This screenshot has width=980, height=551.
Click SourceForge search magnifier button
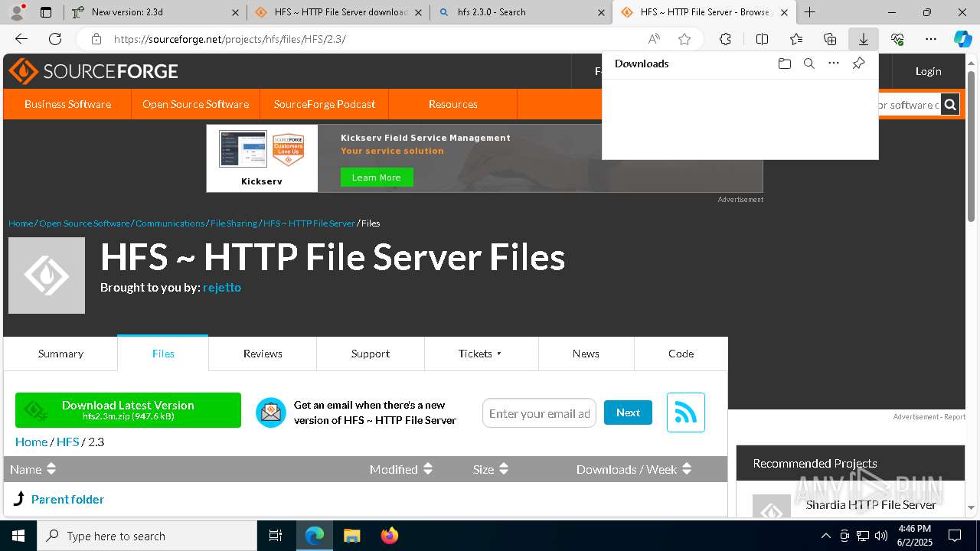click(x=950, y=105)
